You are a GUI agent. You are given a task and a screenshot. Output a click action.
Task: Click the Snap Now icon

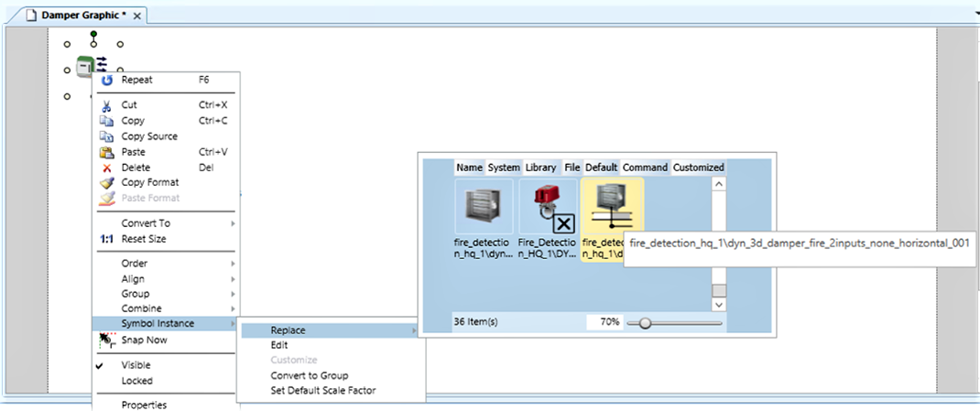tap(106, 341)
